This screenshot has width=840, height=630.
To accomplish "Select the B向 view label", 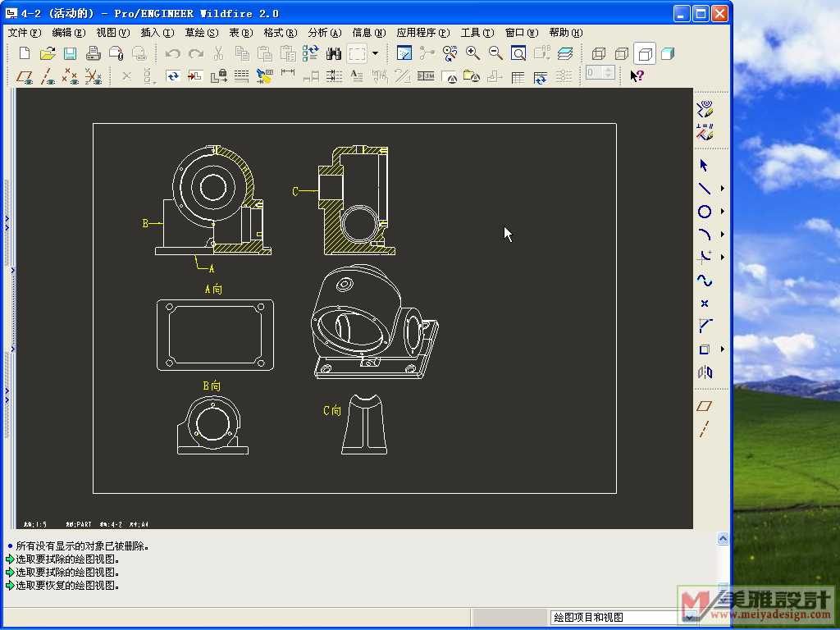I will (x=212, y=386).
